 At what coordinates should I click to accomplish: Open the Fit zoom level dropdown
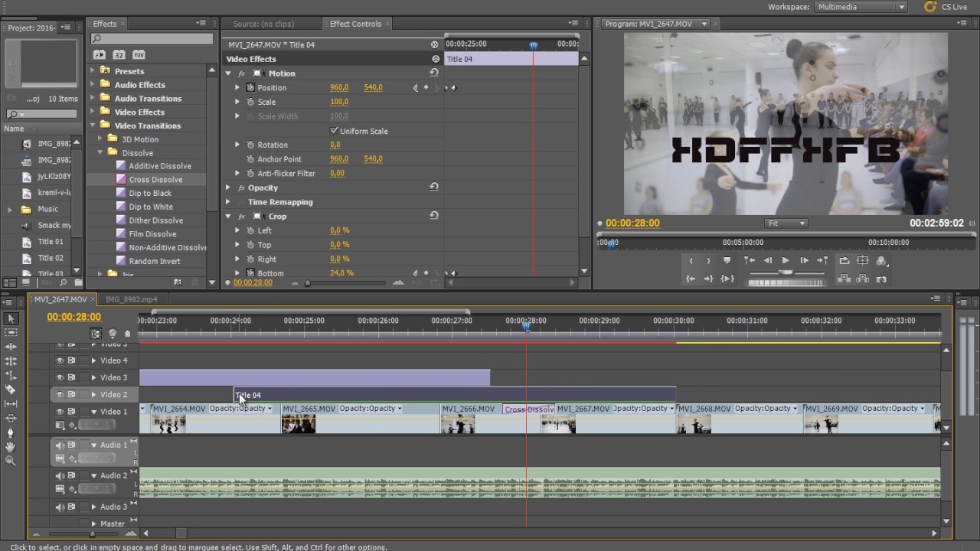click(x=786, y=223)
